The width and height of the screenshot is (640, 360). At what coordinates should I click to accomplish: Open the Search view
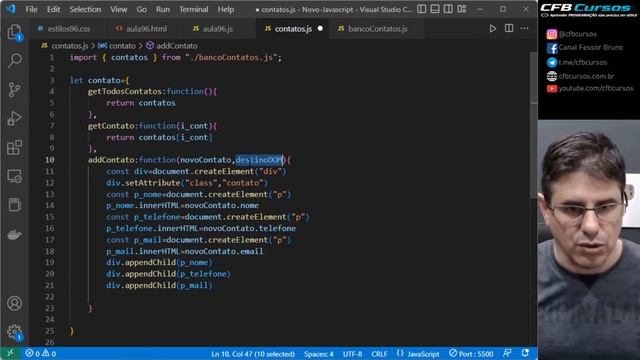tap(15, 60)
